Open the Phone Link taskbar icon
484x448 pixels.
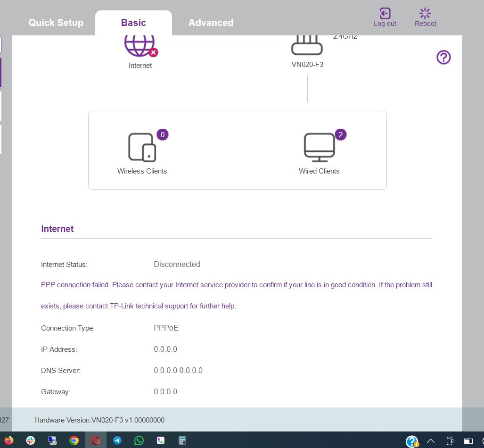tap(161, 440)
